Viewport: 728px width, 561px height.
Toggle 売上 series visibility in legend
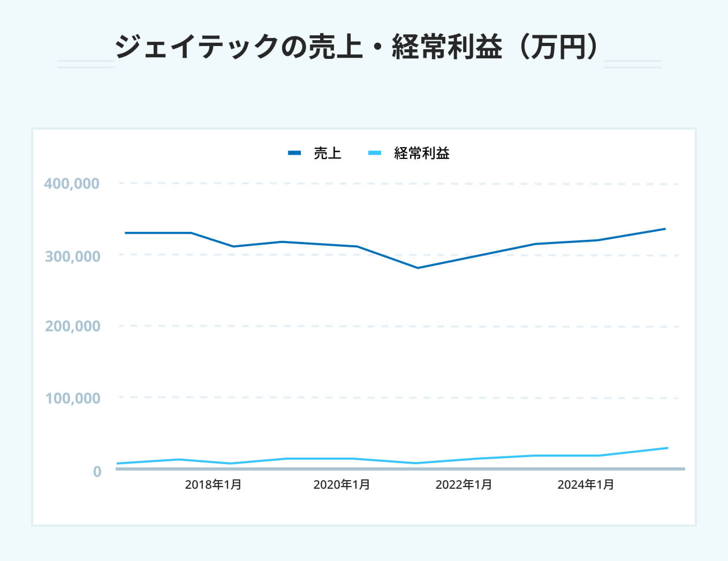[316, 153]
